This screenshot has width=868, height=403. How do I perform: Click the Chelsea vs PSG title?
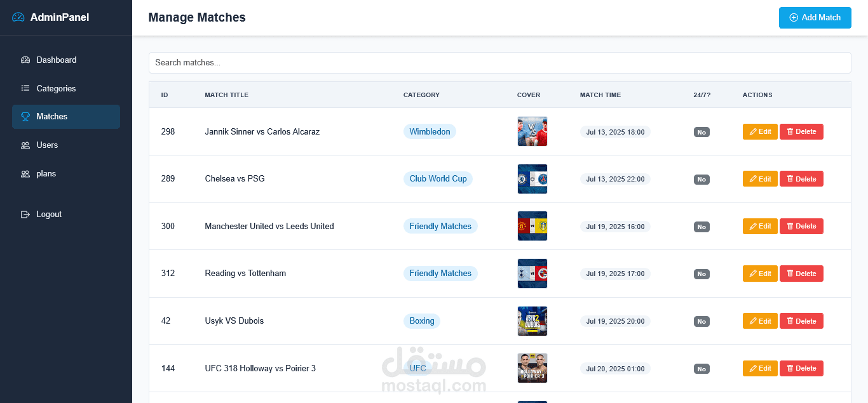[234, 179]
